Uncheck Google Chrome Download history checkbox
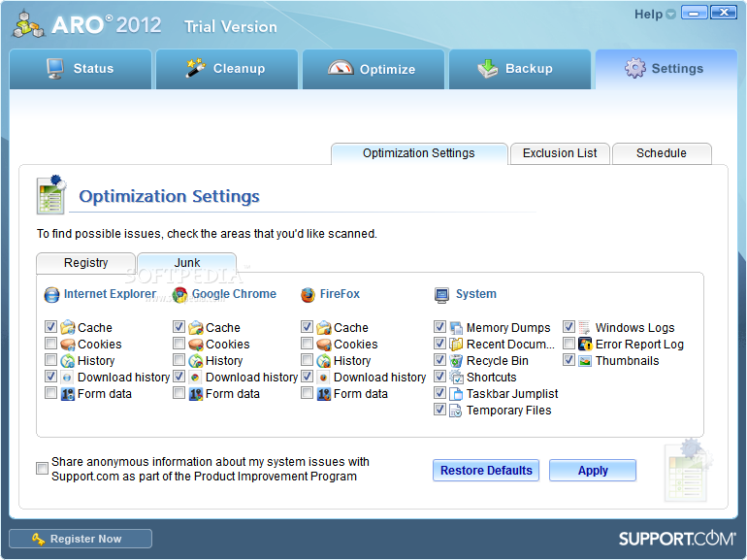 [179, 377]
